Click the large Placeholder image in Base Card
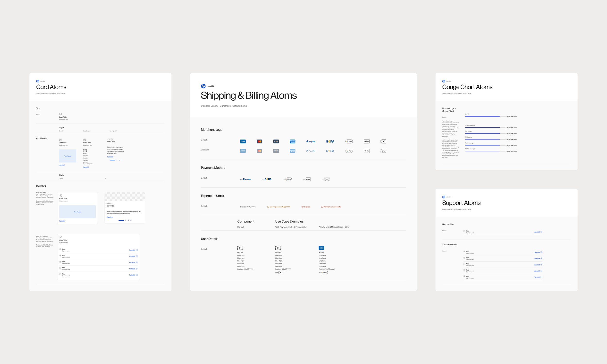607x364 pixels. click(77, 212)
